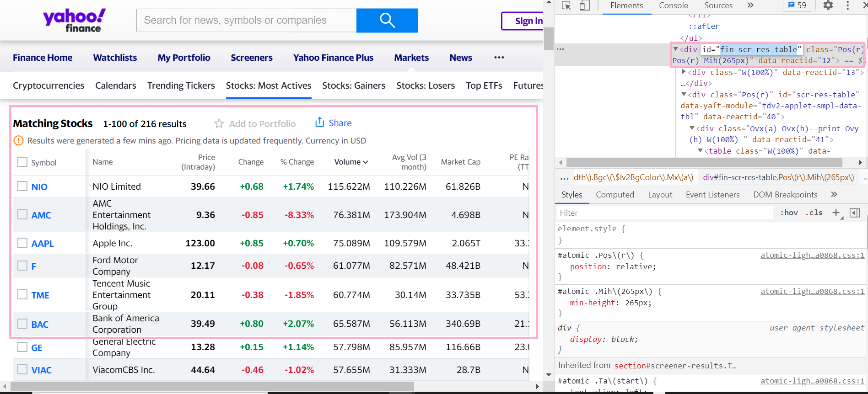Show more DevTools panels chevron
868x394 pixels.
pos(750,5)
